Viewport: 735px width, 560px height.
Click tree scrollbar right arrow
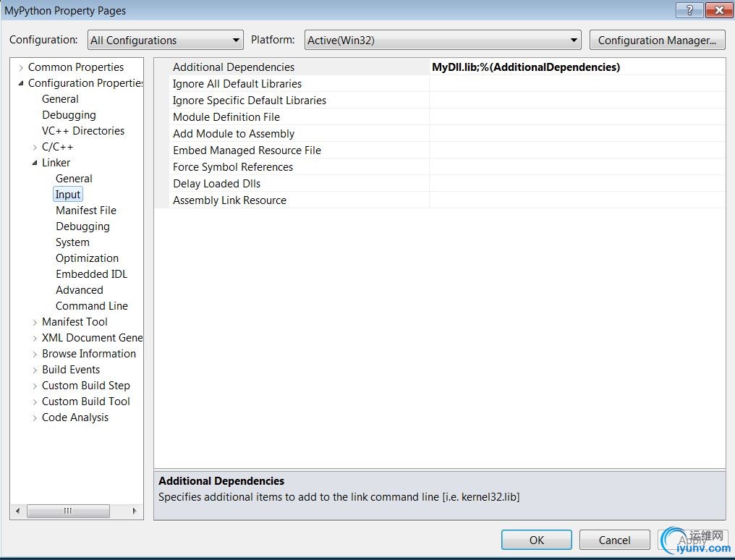pos(135,511)
